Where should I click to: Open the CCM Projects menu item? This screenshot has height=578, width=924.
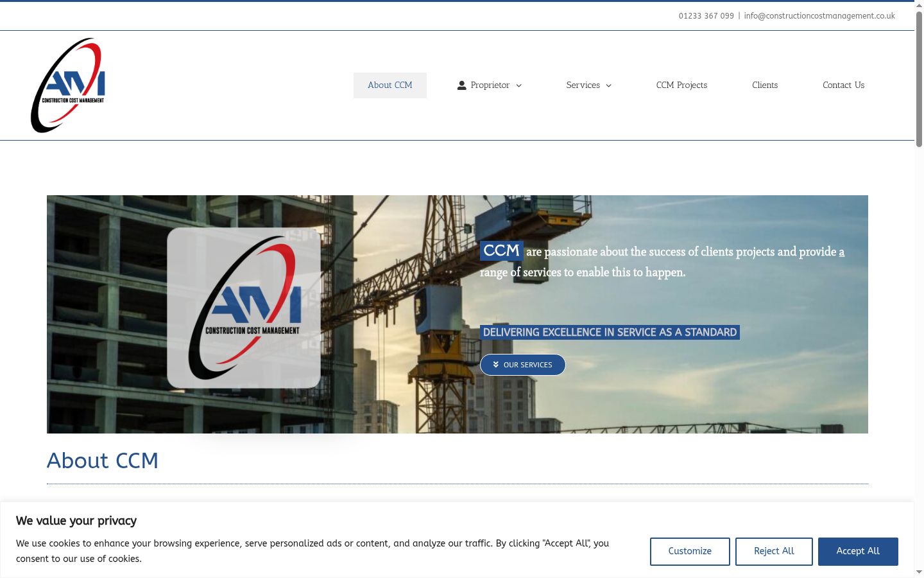tap(681, 85)
